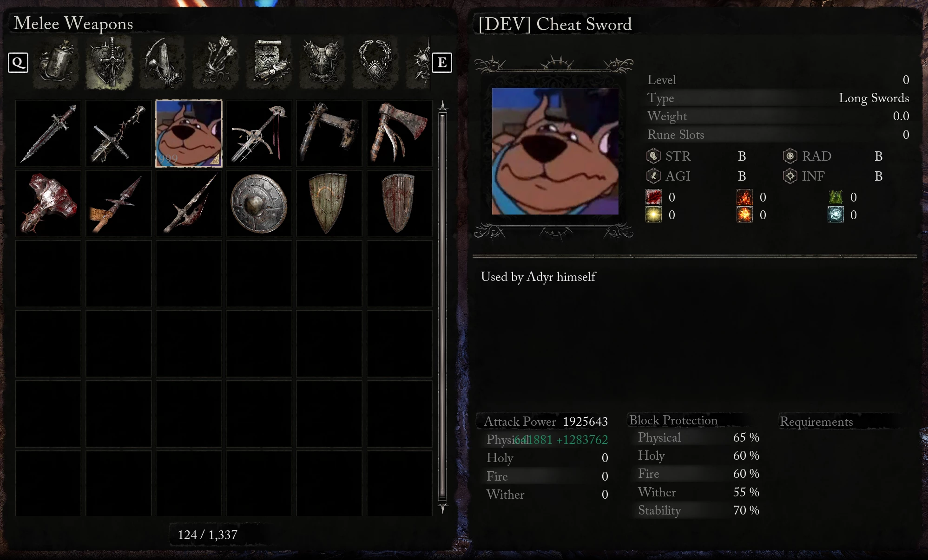This screenshot has height=560, width=928.
Task: Click the E next-category button
Action: pos(442,63)
